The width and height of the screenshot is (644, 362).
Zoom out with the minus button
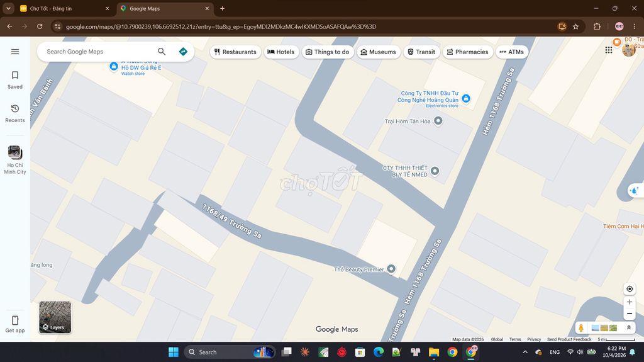[630, 314]
